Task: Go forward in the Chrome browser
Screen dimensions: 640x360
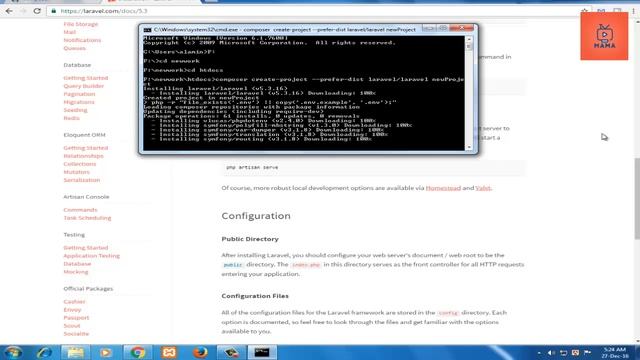Action: (23, 11)
